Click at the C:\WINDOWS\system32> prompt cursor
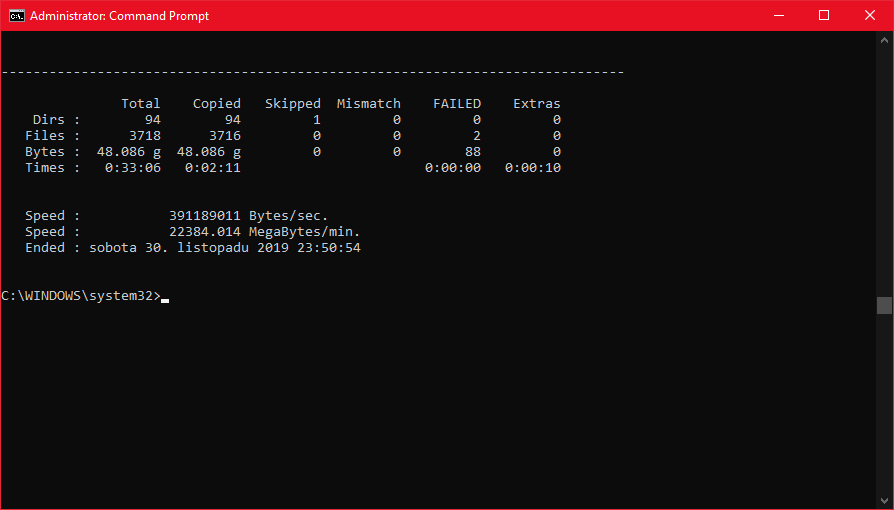 point(165,297)
